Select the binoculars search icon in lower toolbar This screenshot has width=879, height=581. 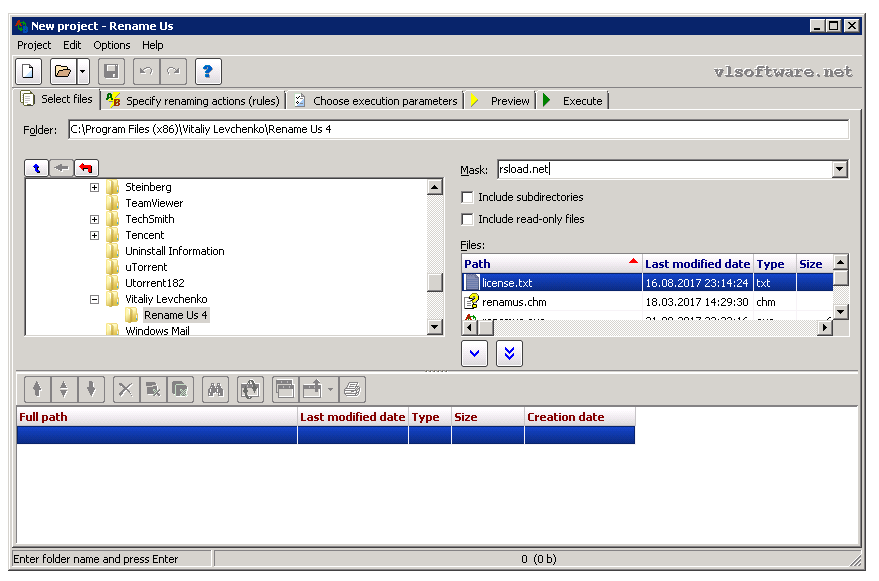point(217,389)
